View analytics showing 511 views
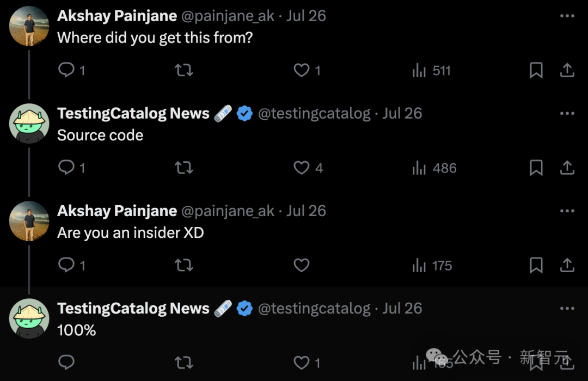 pos(432,70)
